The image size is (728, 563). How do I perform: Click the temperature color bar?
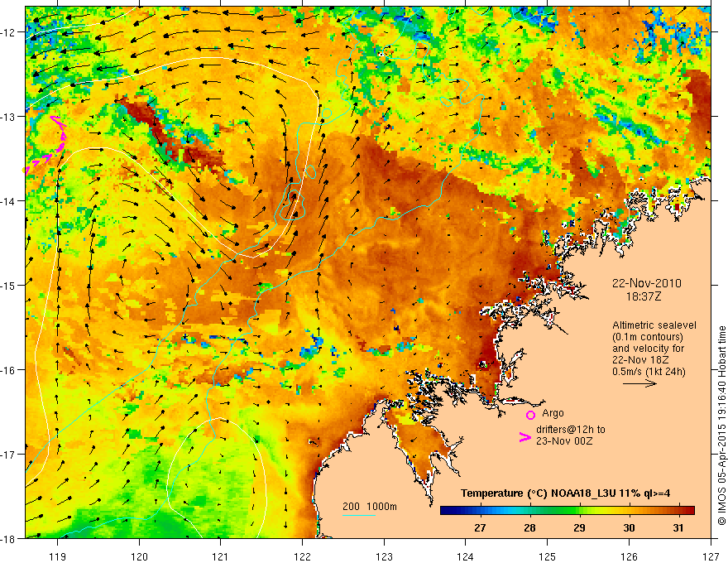pos(568,510)
